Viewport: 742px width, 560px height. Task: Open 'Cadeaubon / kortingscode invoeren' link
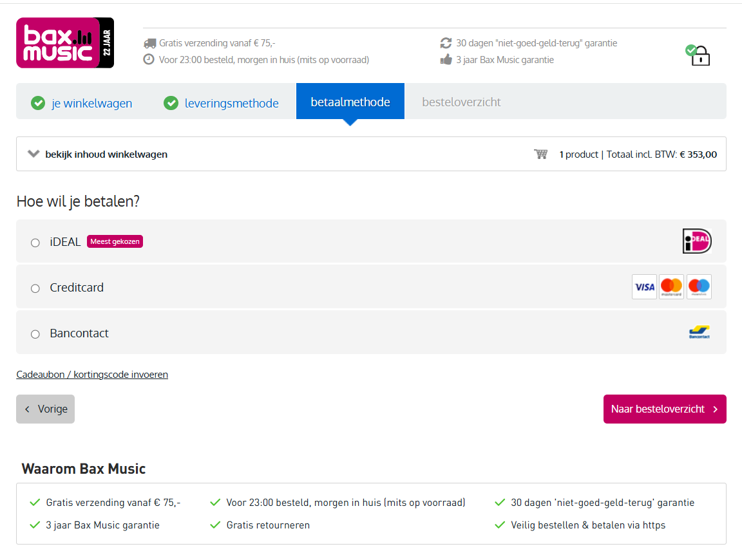click(92, 375)
